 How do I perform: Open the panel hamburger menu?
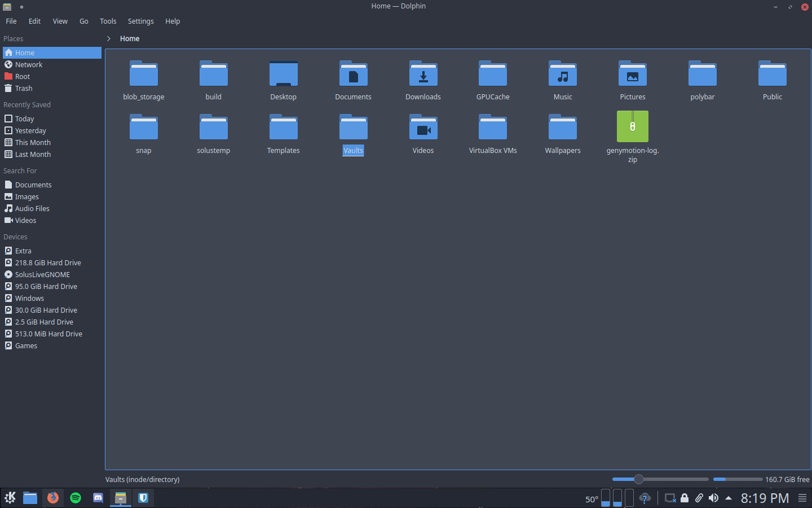tap(803, 498)
